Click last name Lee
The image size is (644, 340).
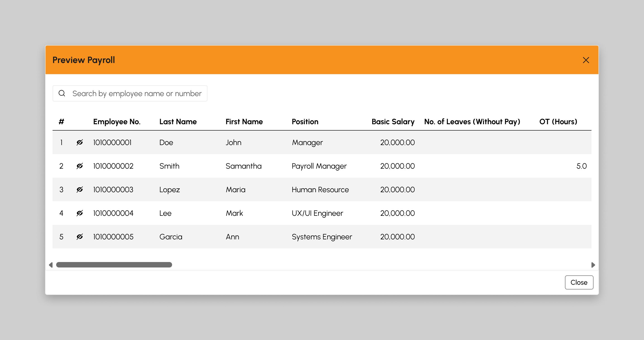(x=166, y=213)
